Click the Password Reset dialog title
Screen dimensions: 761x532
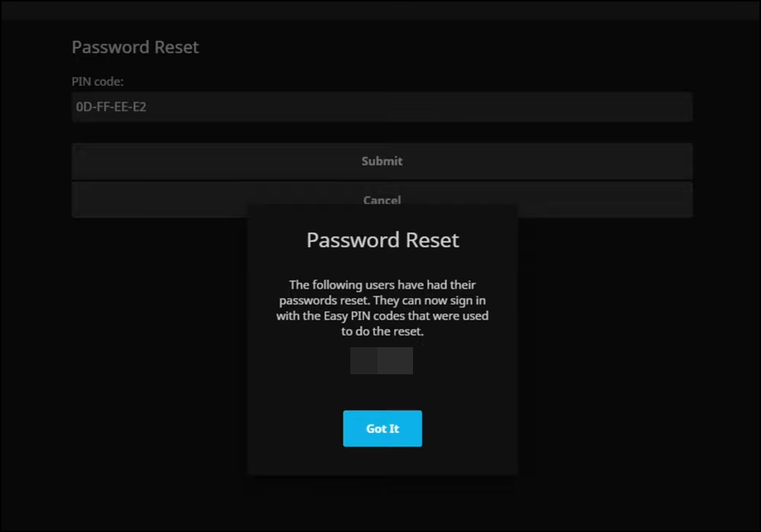coord(382,240)
